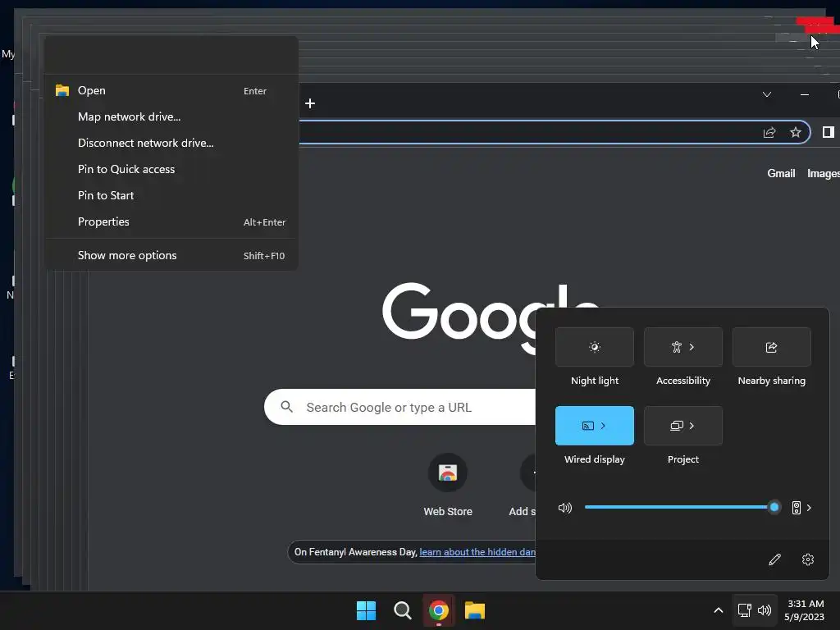Click Show more options entry
The height and width of the screenshot is (630, 840).
click(171, 256)
